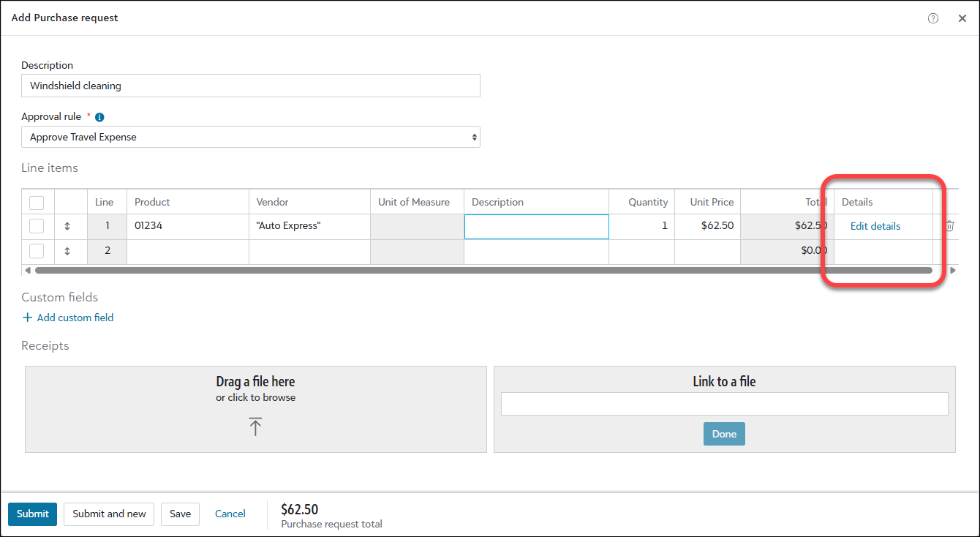
Task: Click the help question mark icon
Action: [x=932, y=18]
